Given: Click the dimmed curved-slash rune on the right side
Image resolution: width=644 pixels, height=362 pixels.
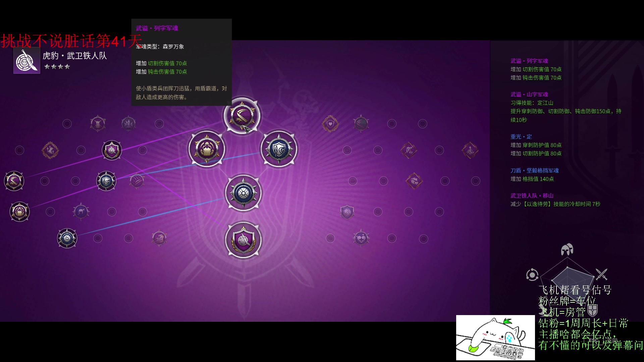Looking at the screenshot, I should 361,124.
